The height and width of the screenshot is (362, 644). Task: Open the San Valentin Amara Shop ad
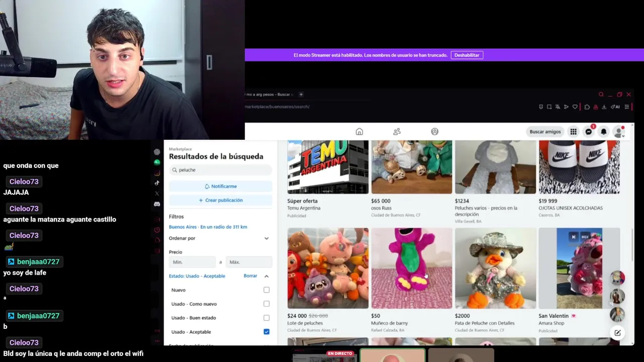tap(579, 268)
